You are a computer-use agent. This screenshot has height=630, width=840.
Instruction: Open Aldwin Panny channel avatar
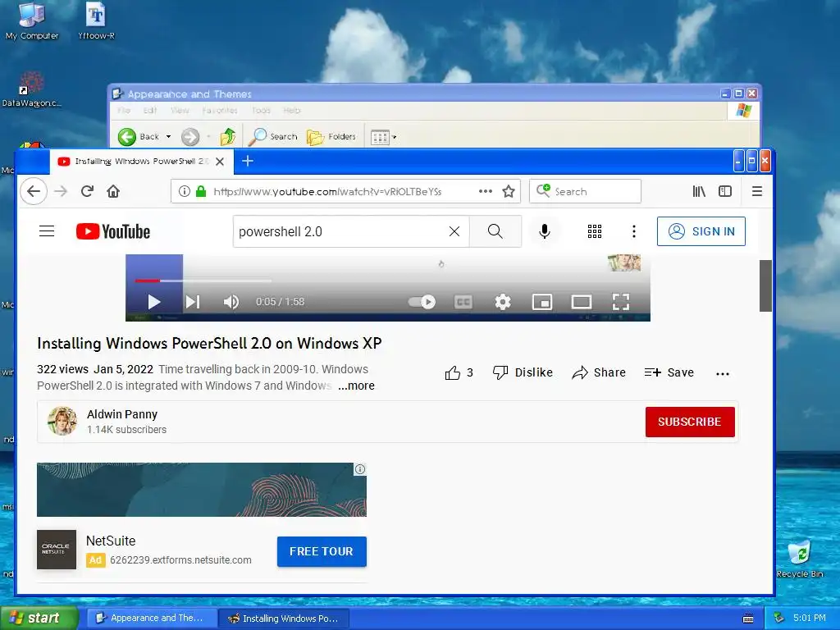coord(62,421)
